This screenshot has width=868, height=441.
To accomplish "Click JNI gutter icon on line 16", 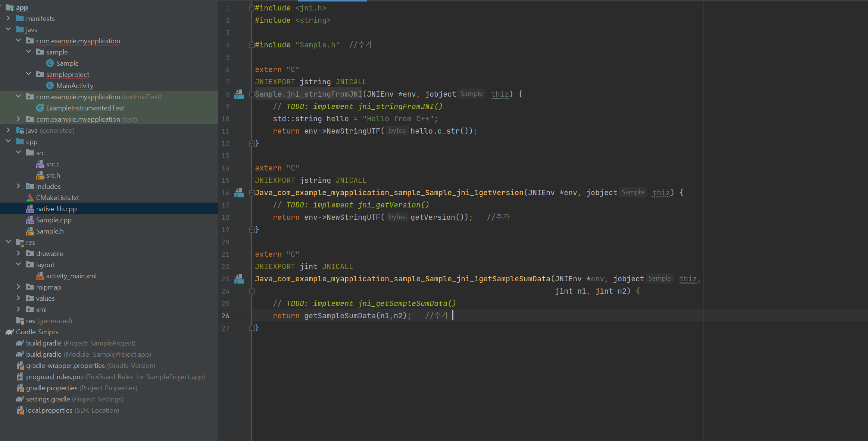I will click(x=239, y=193).
